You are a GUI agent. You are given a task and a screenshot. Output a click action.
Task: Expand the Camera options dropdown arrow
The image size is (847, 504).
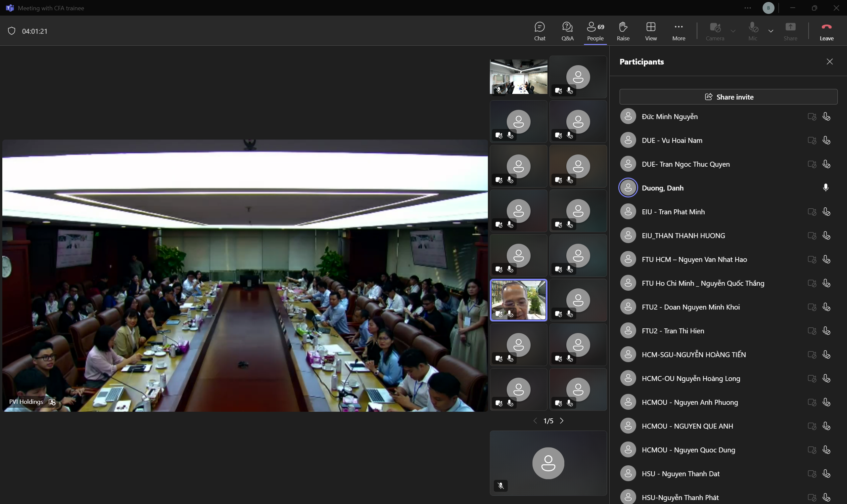(733, 31)
